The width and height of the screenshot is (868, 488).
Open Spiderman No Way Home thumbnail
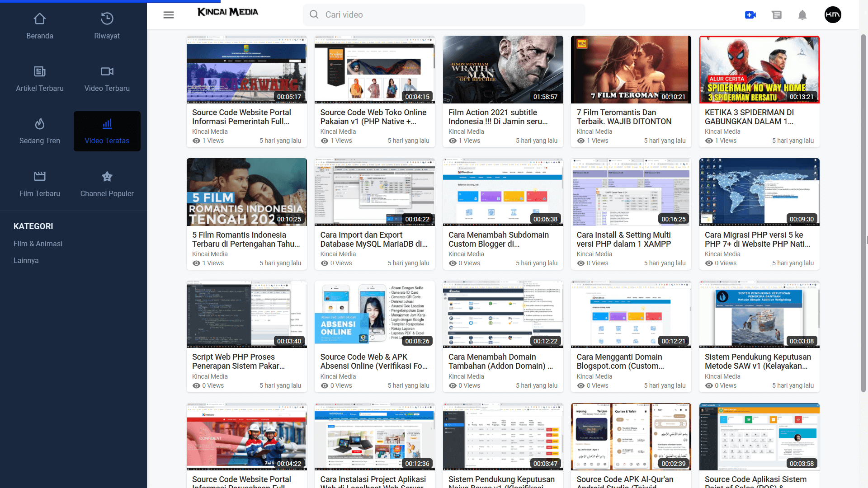(759, 70)
